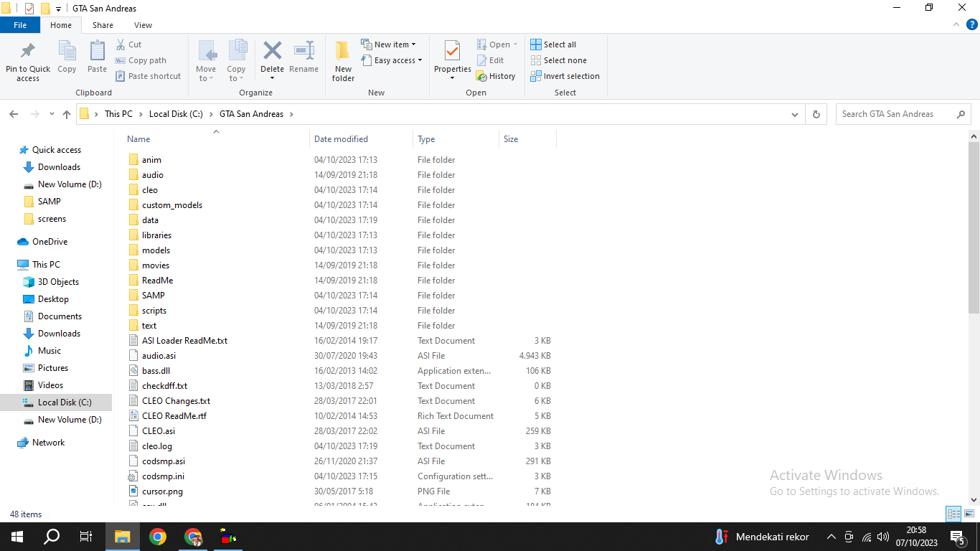This screenshot has width=980, height=551.
Task: Sort files by the Size column
Action: tap(527, 139)
